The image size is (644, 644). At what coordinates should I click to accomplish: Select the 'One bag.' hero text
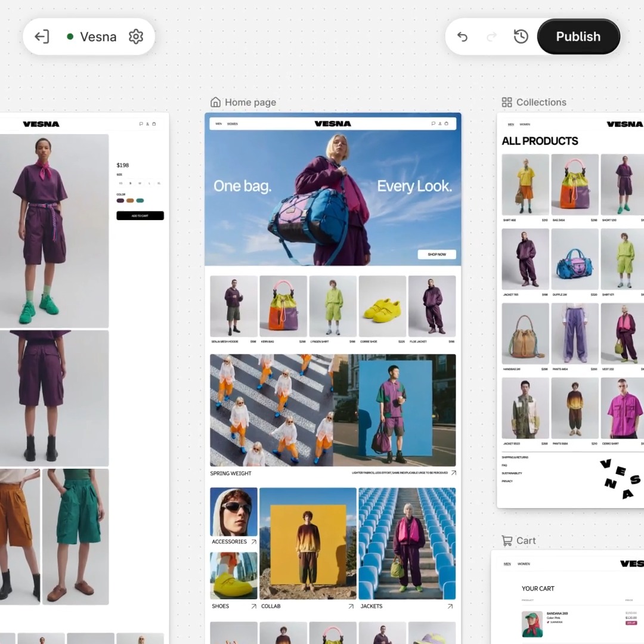pyautogui.click(x=242, y=186)
